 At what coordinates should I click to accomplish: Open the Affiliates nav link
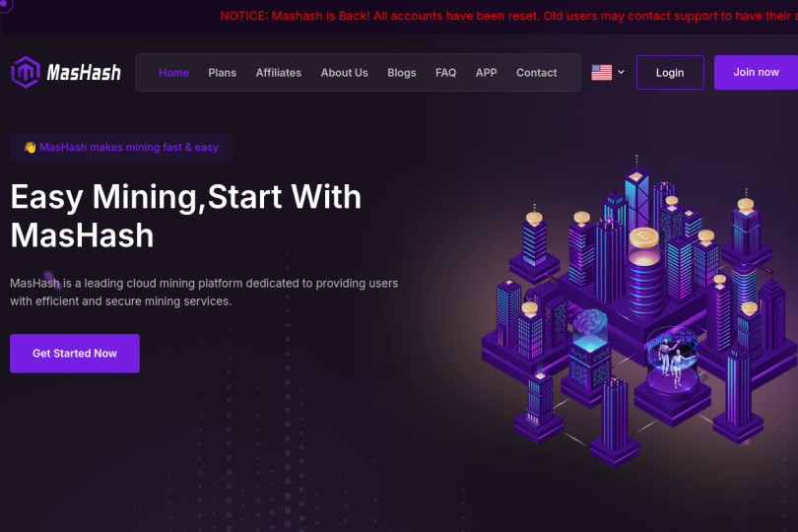[279, 73]
